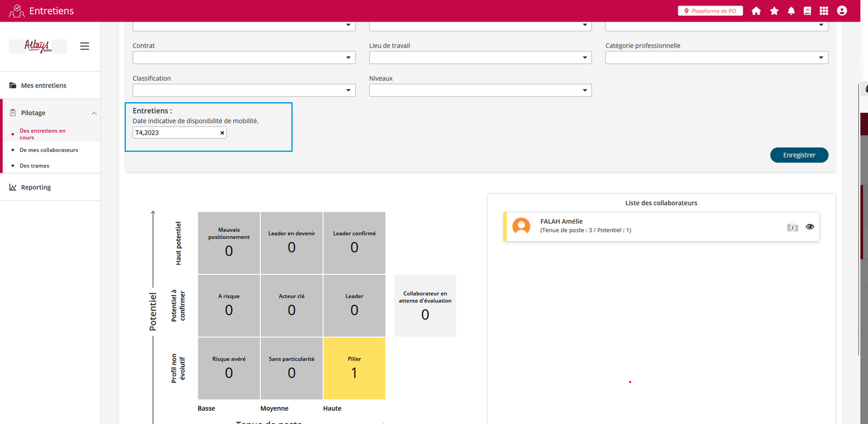This screenshot has width=868, height=424.
Task: Click the Plateforme de PO button
Action: pos(711,11)
